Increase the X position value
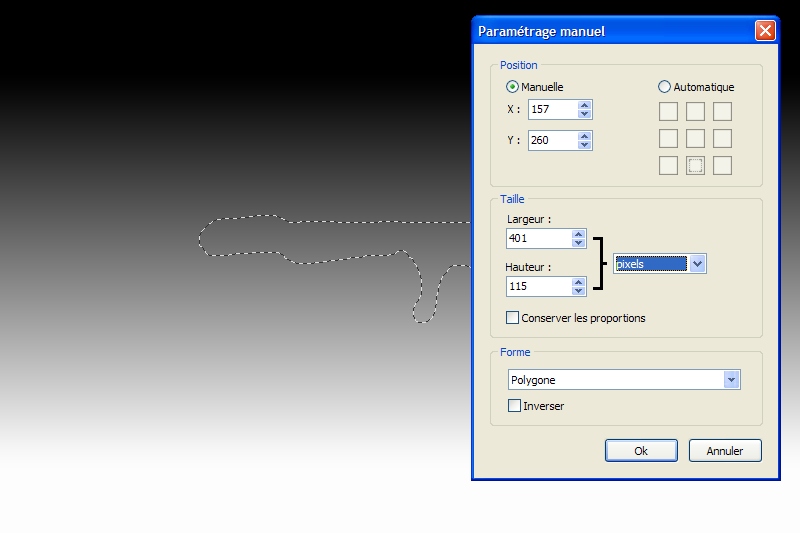The height and width of the screenshot is (533, 800). point(585,105)
